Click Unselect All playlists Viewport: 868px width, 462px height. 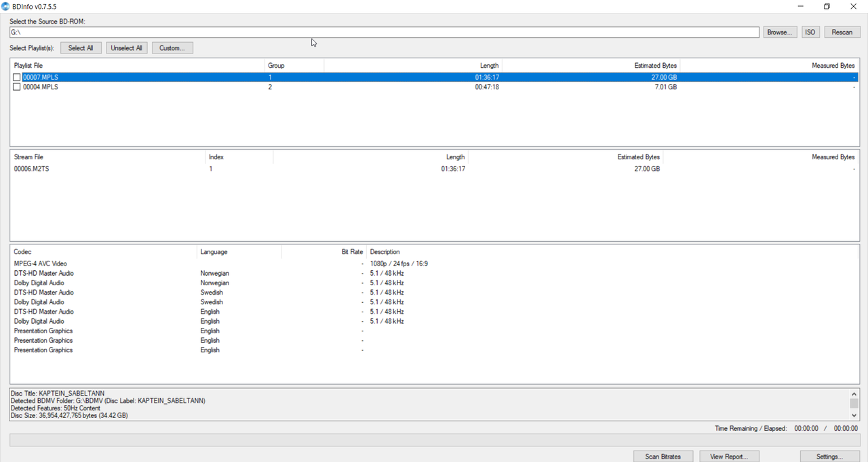pyautogui.click(x=127, y=48)
